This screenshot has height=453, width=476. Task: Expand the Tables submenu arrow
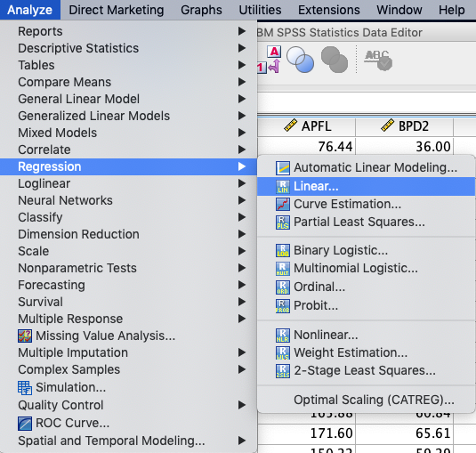click(x=242, y=65)
